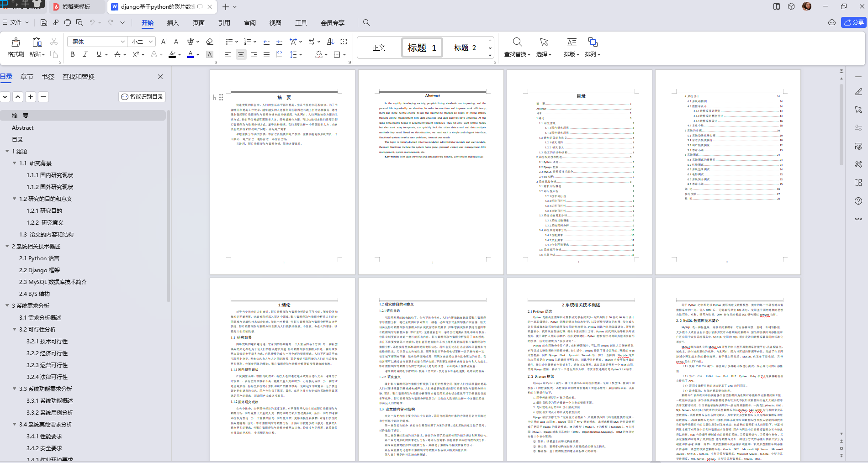Click the cut scissors icon
This screenshot has height=463, width=868.
tap(54, 42)
